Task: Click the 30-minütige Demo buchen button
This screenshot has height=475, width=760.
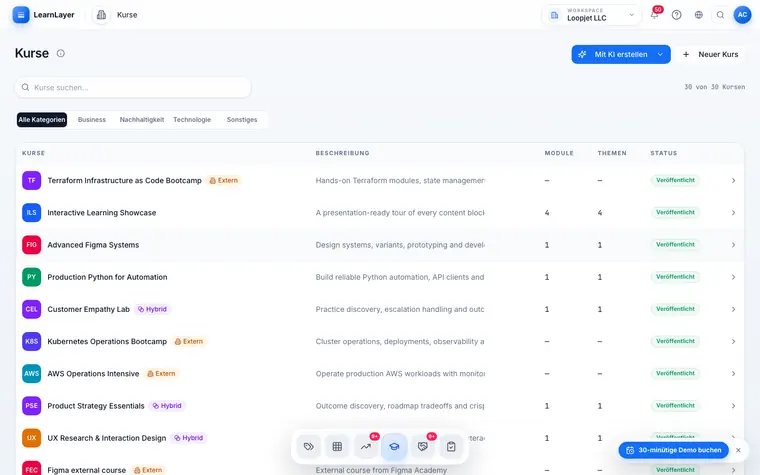Action: coord(674,450)
